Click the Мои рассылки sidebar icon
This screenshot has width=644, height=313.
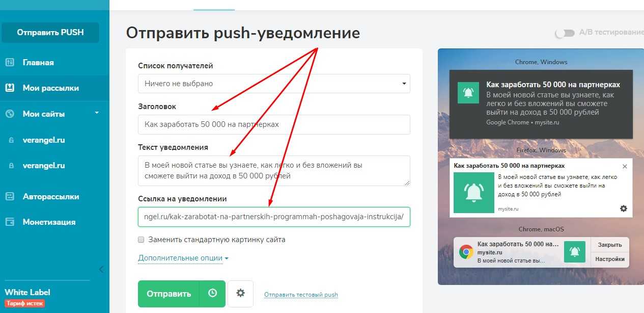coord(10,88)
